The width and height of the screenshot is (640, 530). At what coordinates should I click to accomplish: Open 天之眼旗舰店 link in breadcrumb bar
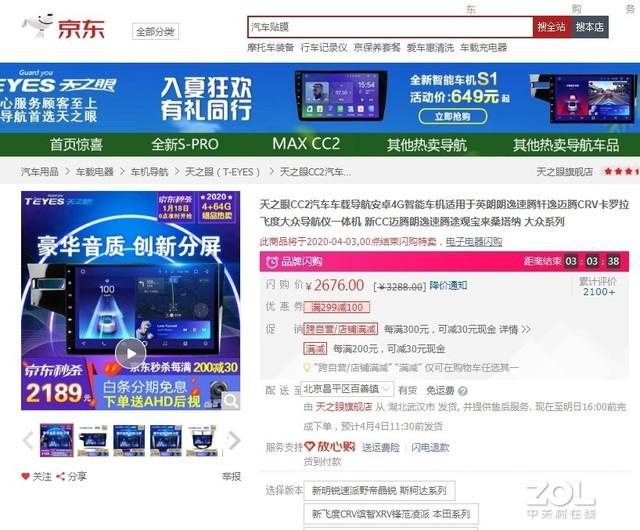[564, 172]
